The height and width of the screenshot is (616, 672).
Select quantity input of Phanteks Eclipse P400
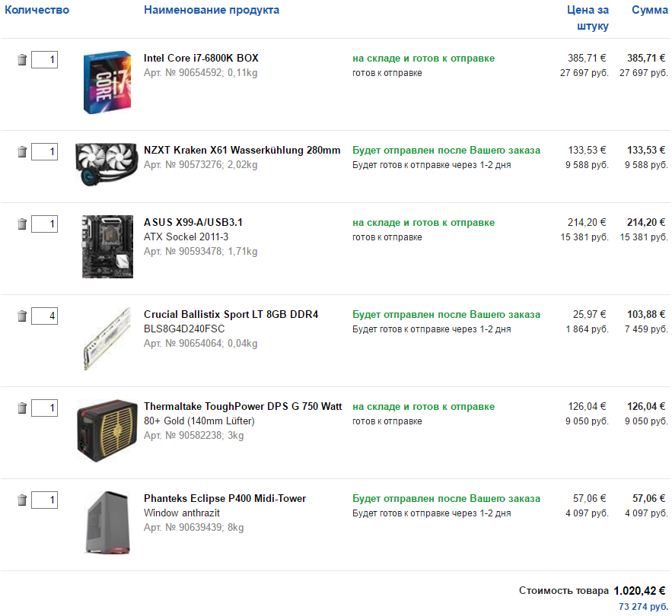click(44, 500)
